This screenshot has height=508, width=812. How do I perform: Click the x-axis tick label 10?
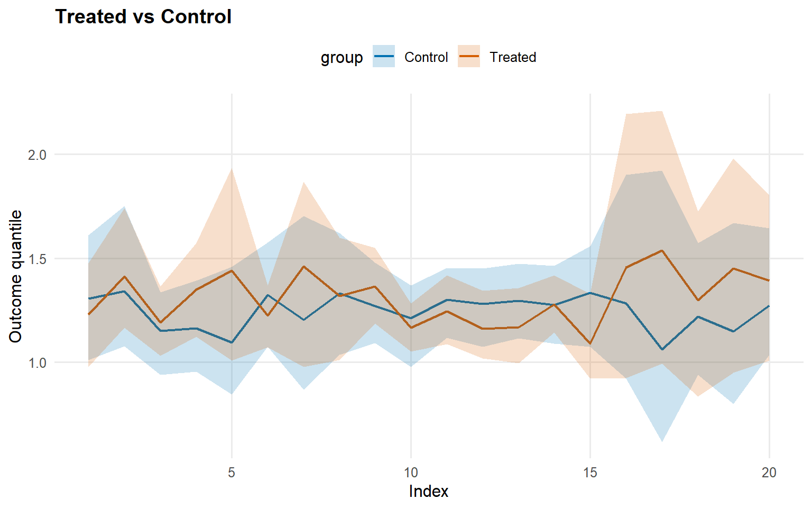[411, 473]
